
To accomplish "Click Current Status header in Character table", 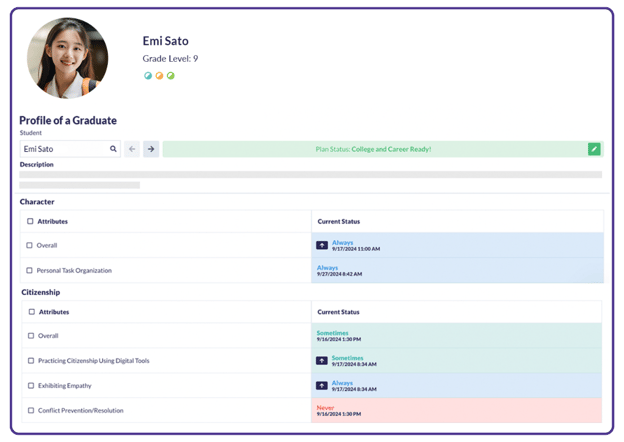I will point(339,221).
